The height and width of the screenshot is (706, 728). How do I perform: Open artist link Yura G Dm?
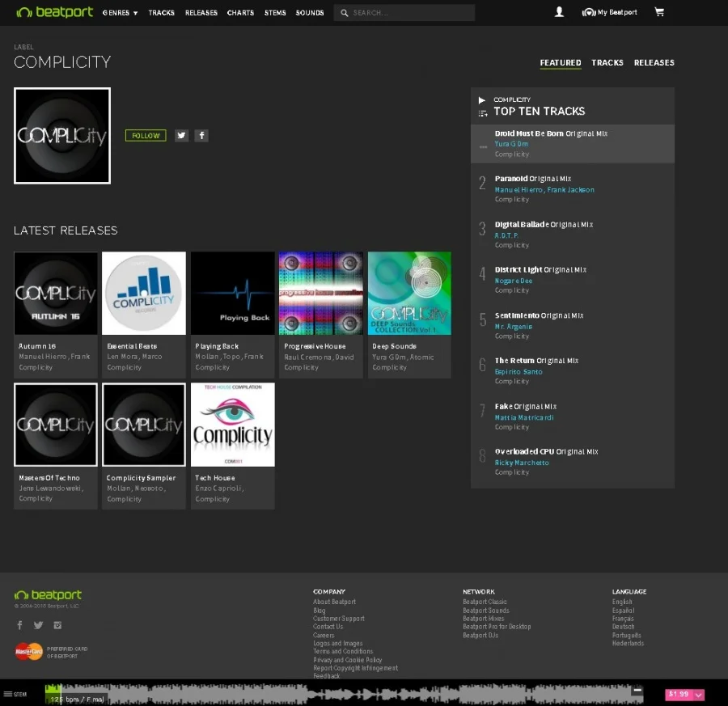point(511,144)
